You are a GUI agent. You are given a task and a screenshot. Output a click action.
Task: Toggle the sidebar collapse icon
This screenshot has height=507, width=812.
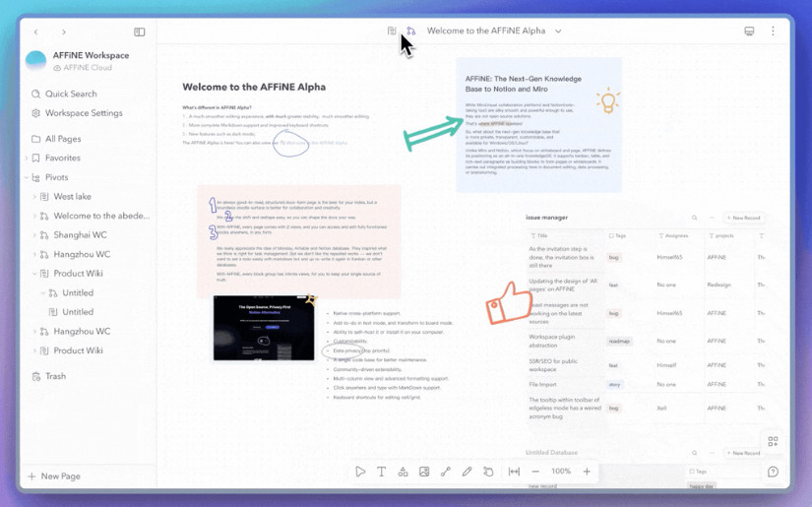tap(140, 32)
